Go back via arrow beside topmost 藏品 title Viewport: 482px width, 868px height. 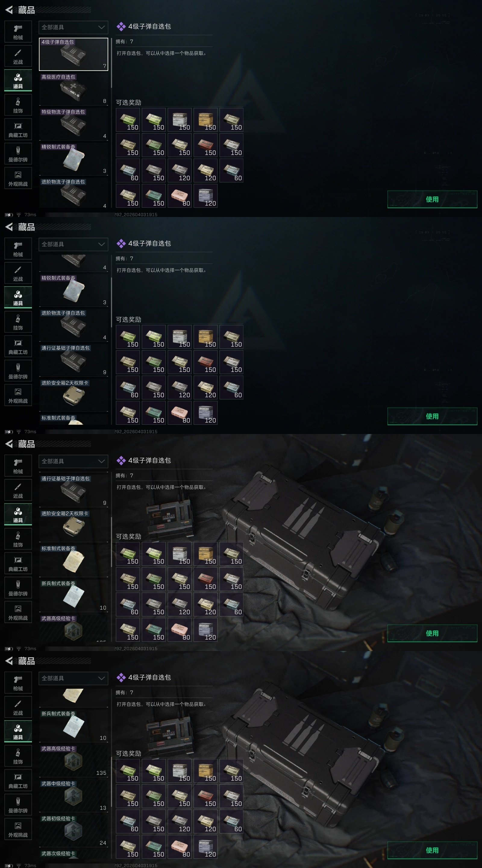[x=9, y=10]
